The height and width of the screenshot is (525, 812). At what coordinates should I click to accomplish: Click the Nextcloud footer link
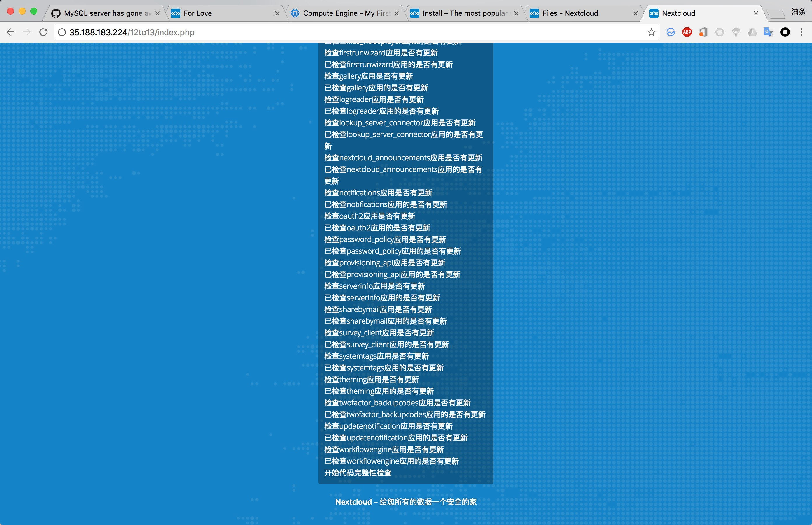[353, 502]
